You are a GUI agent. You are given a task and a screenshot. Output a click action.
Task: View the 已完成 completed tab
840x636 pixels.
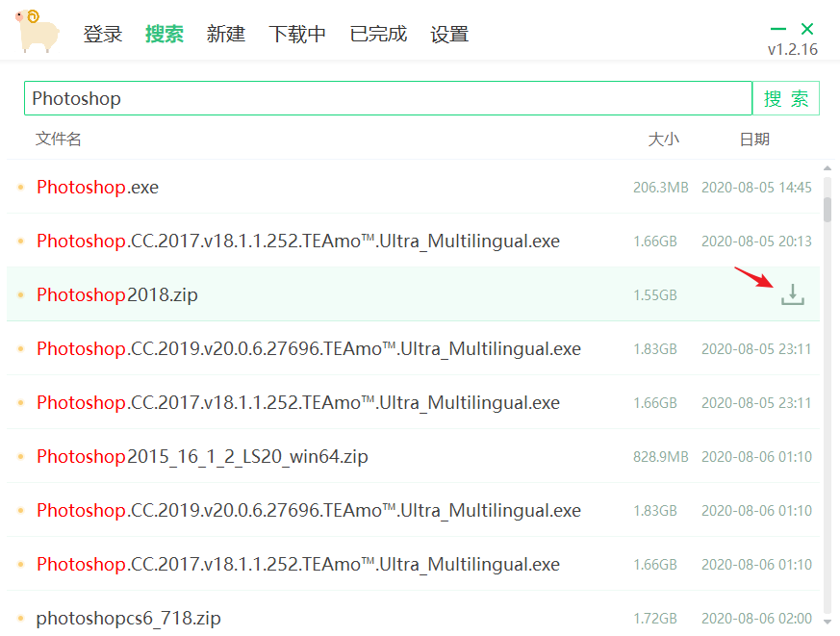pyautogui.click(x=378, y=35)
